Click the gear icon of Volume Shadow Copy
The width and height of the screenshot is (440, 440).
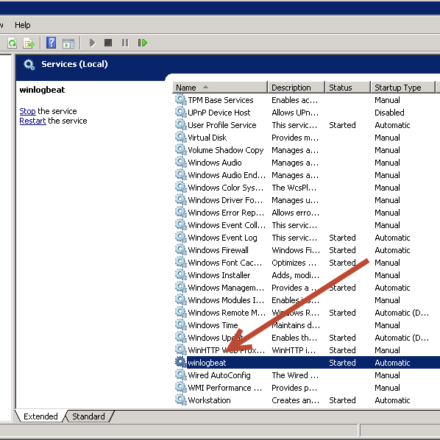(181, 150)
